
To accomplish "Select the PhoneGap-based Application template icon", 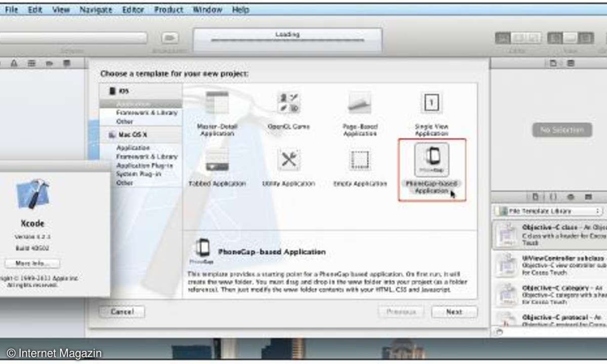I will click(x=431, y=160).
